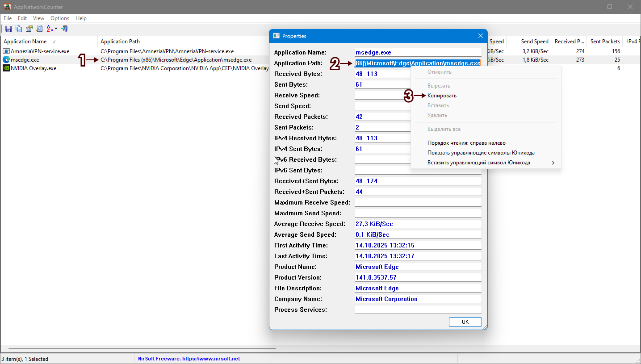The image size is (641, 364).
Task: Click the Find magnifier toolbar icon
Action: [39, 29]
